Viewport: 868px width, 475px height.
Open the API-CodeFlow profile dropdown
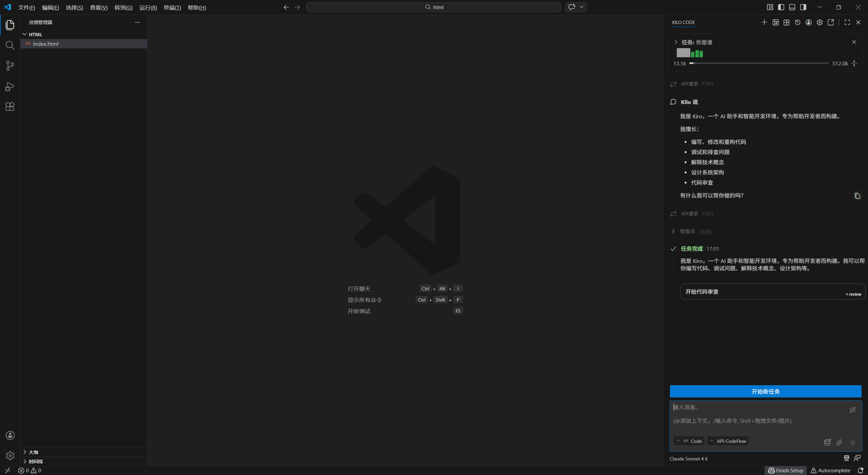pos(728,441)
